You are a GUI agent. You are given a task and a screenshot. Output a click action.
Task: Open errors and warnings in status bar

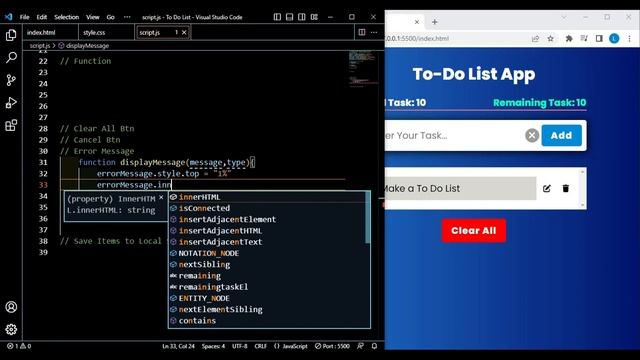point(19,346)
